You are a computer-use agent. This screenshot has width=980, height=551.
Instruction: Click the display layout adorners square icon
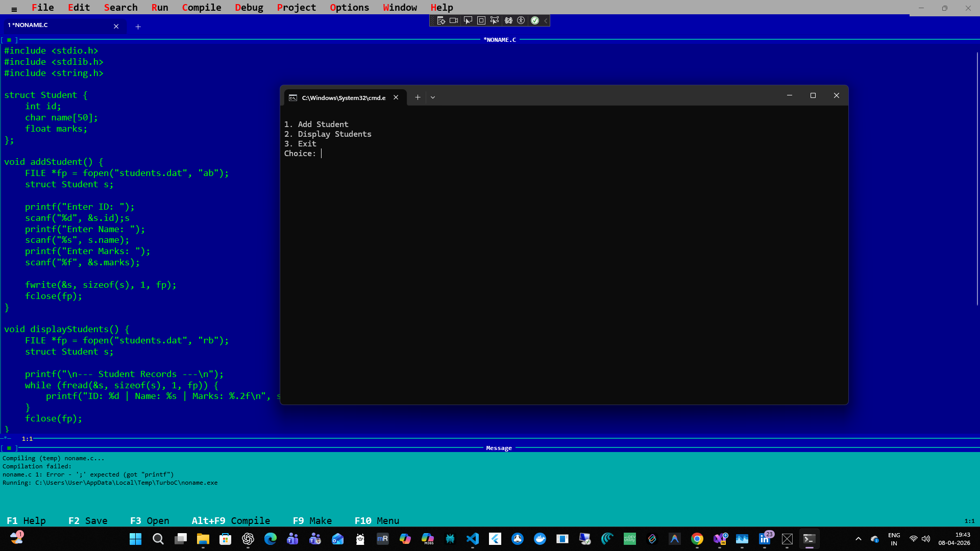(481, 20)
